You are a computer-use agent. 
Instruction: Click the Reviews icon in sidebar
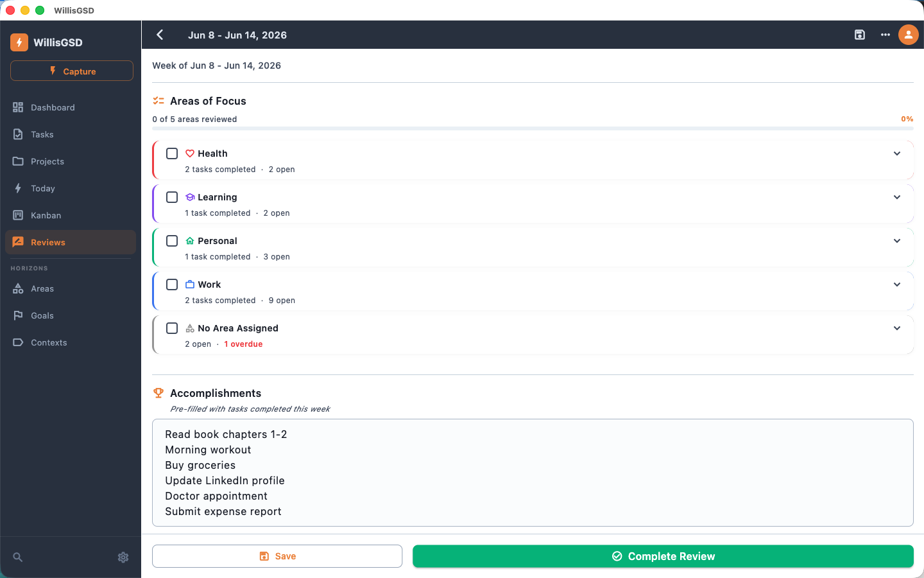pyautogui.click(x=18, y=242)
